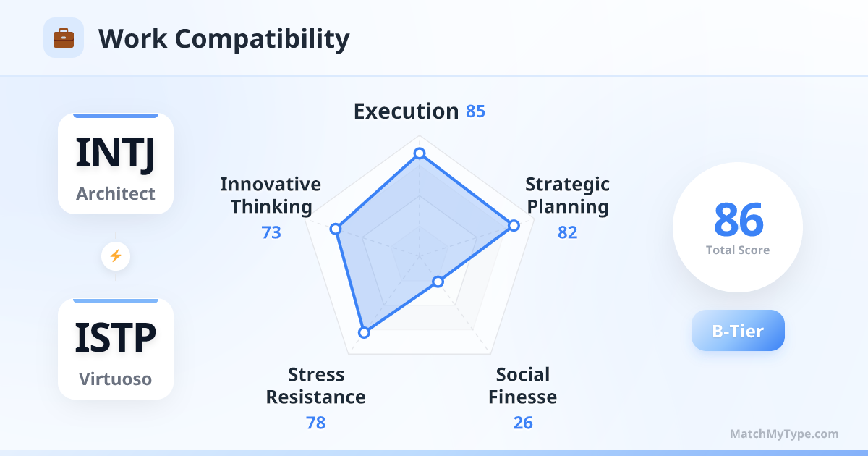The image size is (868, 456).
Task: Click the Stress Resistance label
Action: [x=316, y=386]
